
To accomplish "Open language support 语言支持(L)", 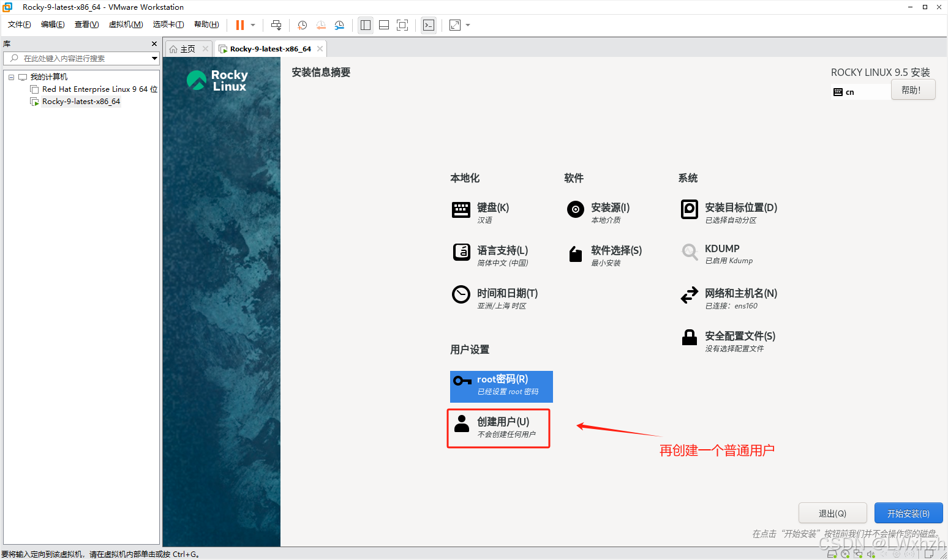I will [491, 255].
